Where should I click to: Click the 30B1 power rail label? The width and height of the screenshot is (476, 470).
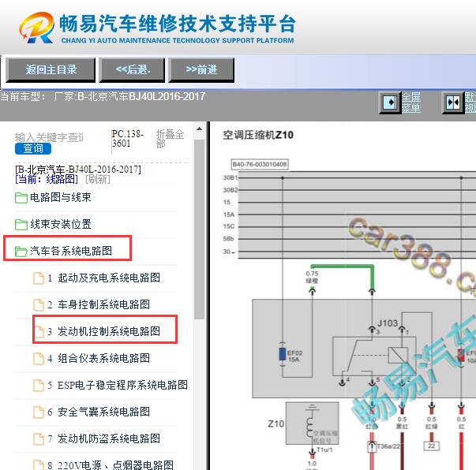(x=231, y=177)
